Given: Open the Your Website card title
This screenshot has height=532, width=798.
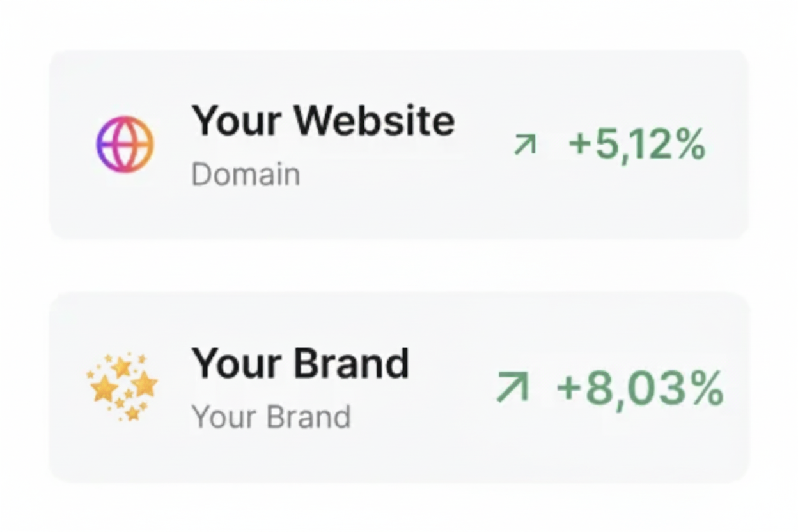Looking at the screenshot, I should [323, 120].
